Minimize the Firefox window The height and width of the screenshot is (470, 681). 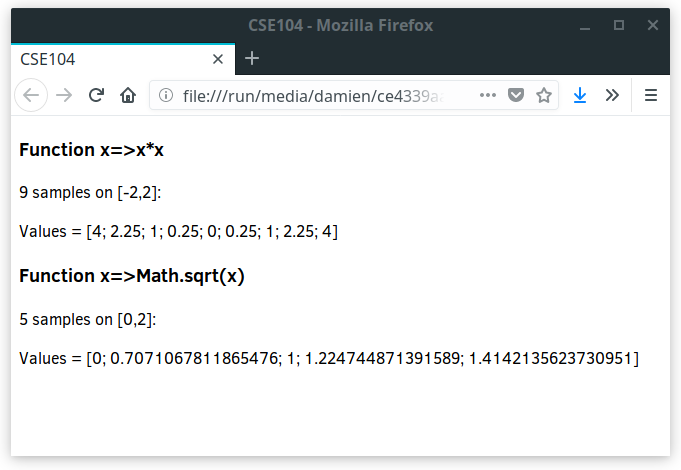click(585, 25)
